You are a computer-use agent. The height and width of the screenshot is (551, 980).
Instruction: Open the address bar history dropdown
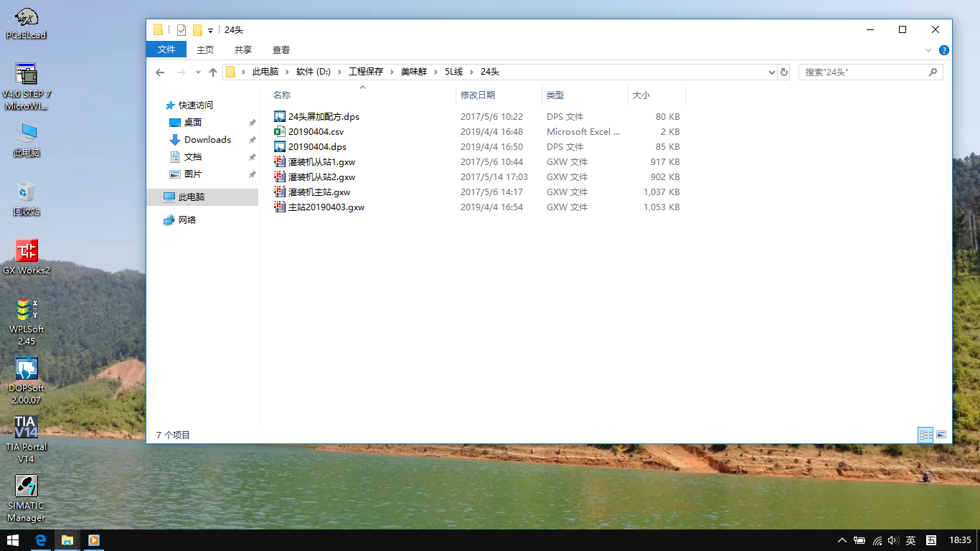(772, 72)
